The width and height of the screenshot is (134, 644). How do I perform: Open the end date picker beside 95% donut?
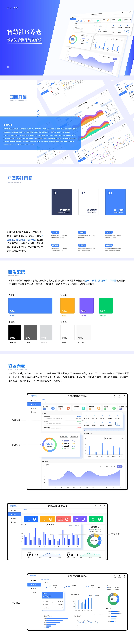click(74, 436)
